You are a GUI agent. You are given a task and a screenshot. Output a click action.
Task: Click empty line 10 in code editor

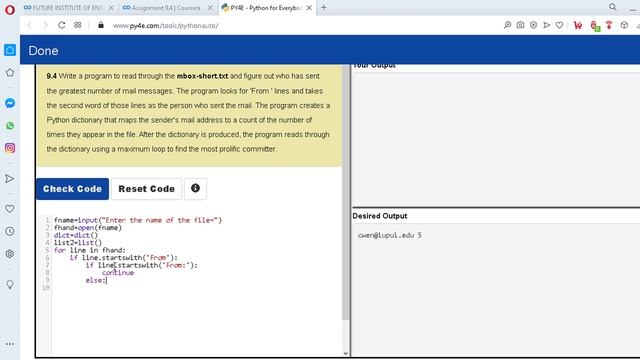(x=196, y=288)
